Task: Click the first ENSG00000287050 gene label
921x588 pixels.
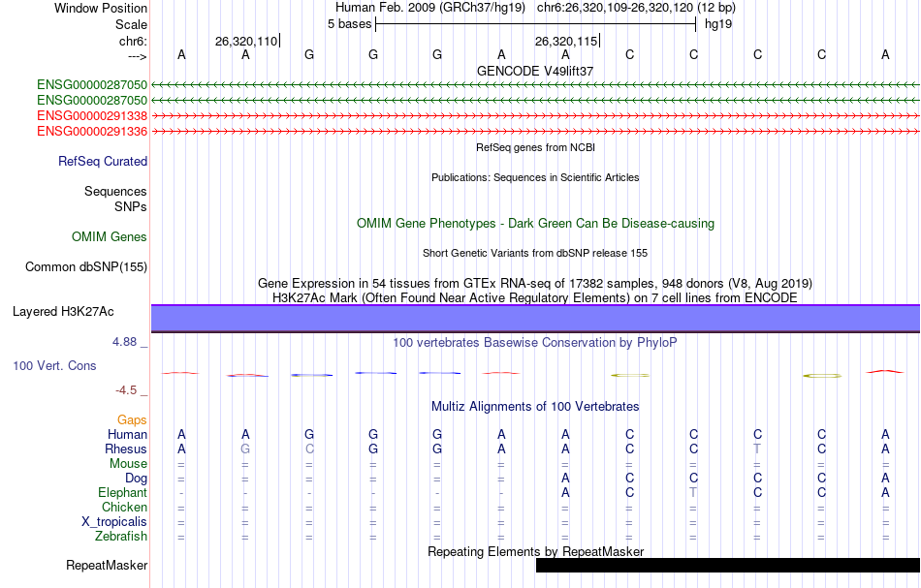Action: pos(92,85)
